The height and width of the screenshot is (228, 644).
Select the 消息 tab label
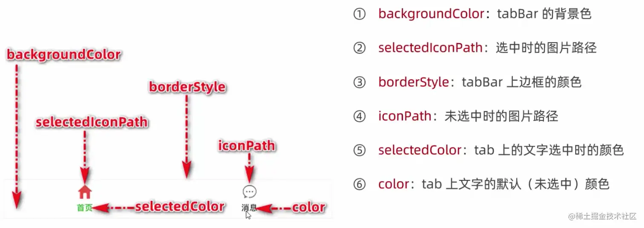click(249, 208)
